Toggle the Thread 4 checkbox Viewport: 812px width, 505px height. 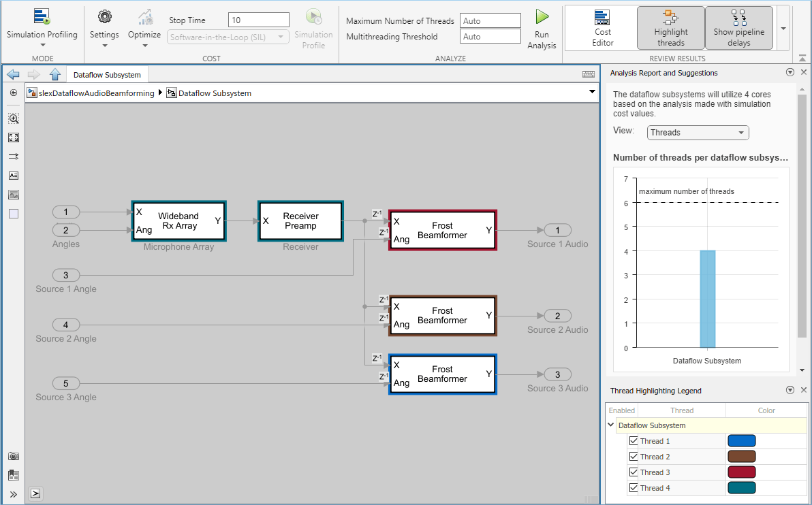(634, 488)
